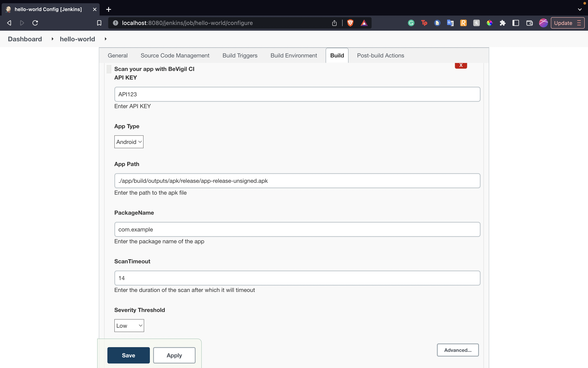Open the App Type Android dropdown
588x368 pixels.
click(129, 142)
